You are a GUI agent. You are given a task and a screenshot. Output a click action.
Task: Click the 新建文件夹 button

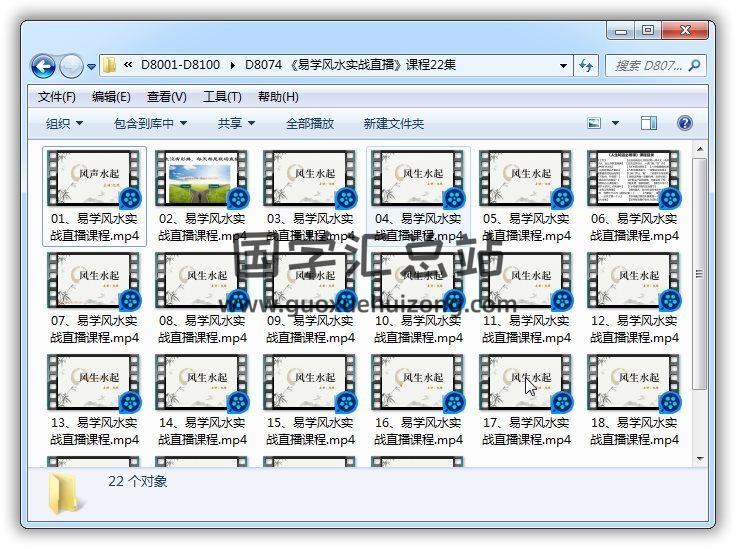tap(394, 123)
